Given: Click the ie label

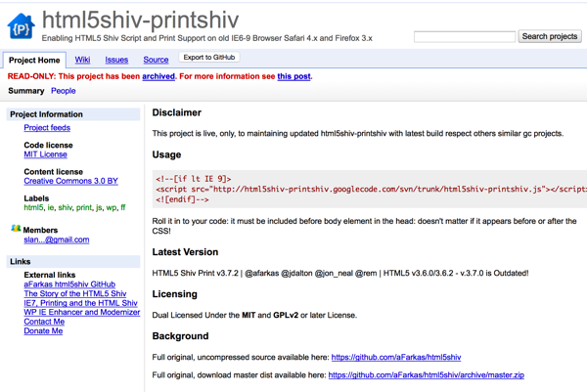Looking at the screenshot, I should point(51,207).
